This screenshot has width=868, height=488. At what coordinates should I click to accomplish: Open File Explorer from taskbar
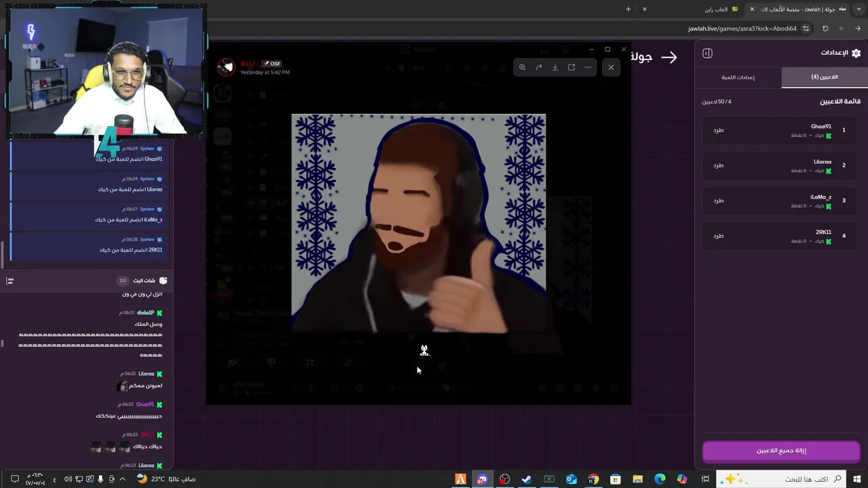[637, 479]
